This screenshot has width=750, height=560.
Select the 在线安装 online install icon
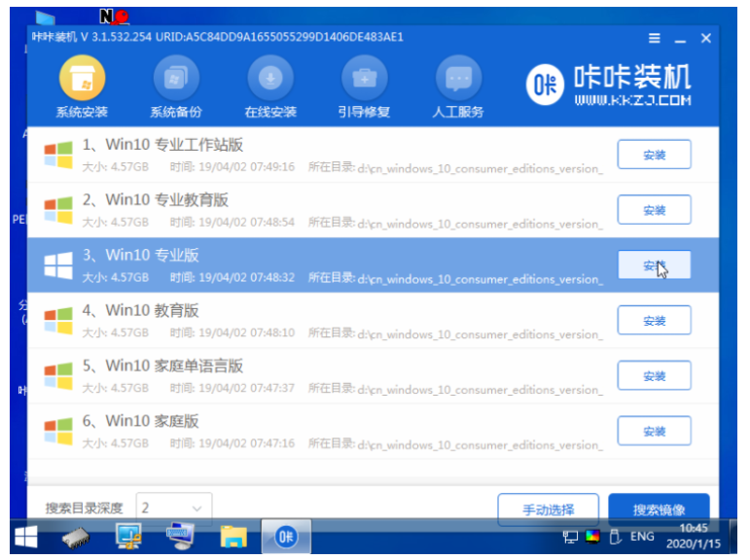coord(270,78)
